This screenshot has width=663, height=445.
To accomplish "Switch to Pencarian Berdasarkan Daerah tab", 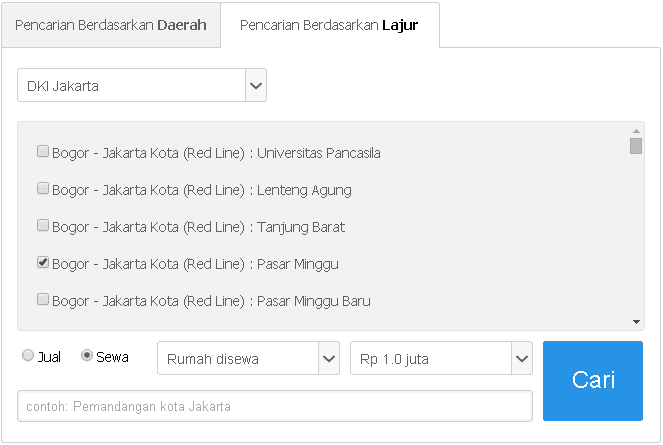I will coord(111,25).
